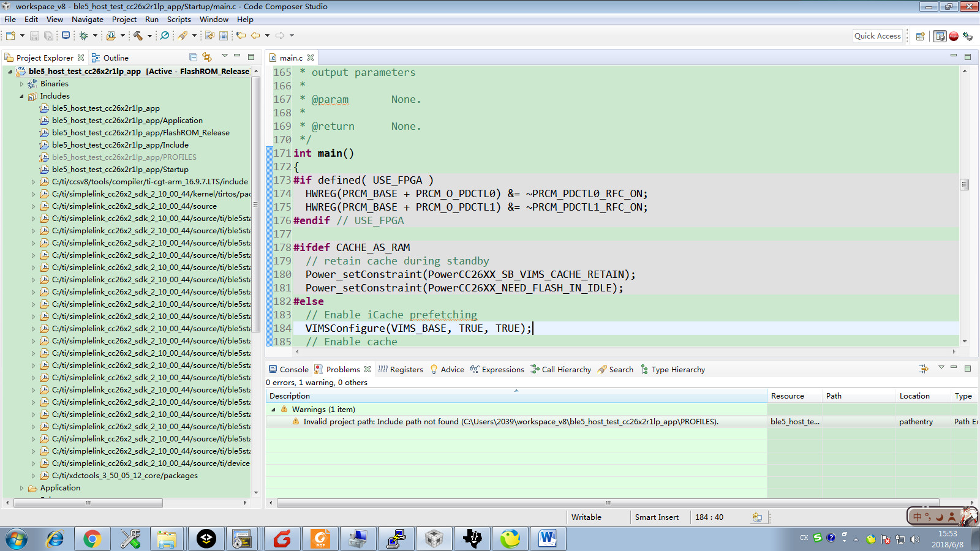The image size is (980, 551).
Task: Switch to the Console tab
Action: pyautogui.click(x=288, y=369)
